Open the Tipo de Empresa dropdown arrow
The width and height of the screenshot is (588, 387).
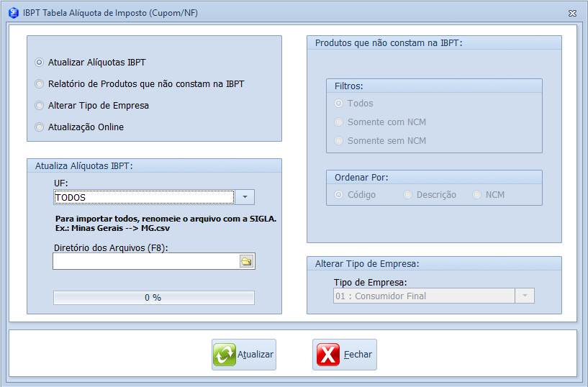[525, 296]
